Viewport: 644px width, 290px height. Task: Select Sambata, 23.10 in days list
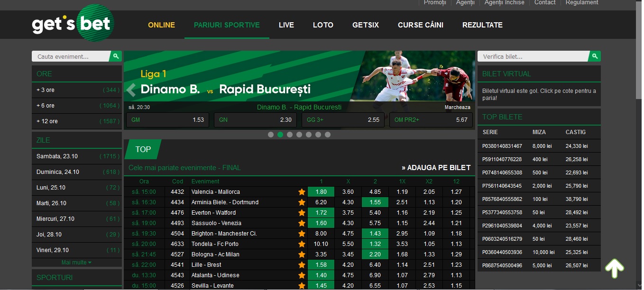[x=77, y=156]
